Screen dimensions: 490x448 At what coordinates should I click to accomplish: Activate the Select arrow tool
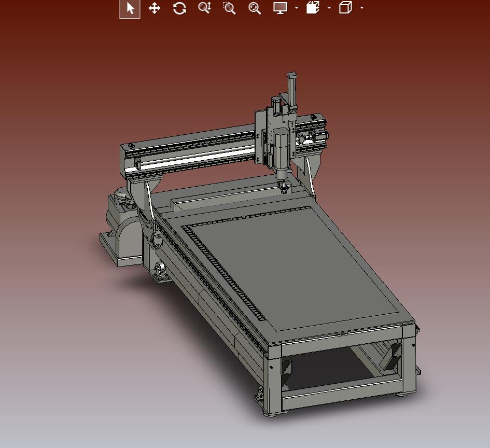(130, 8)
